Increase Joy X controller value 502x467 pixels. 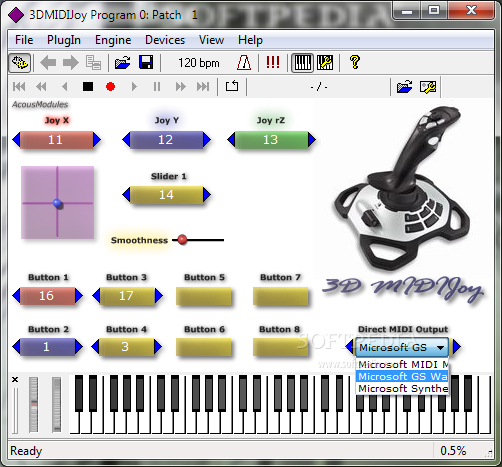coord(97,139)
